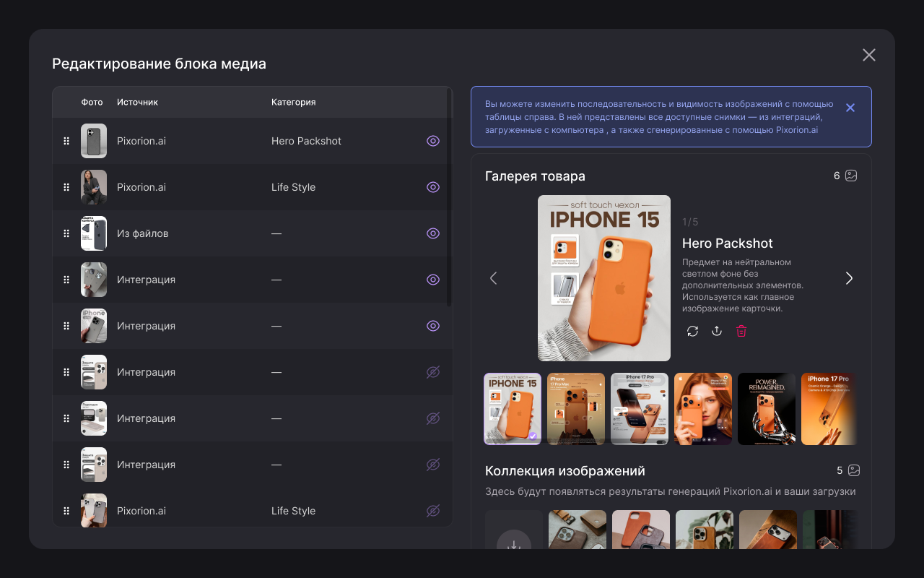Click image count icon next to Коллекция изображений

click(854, 470)
